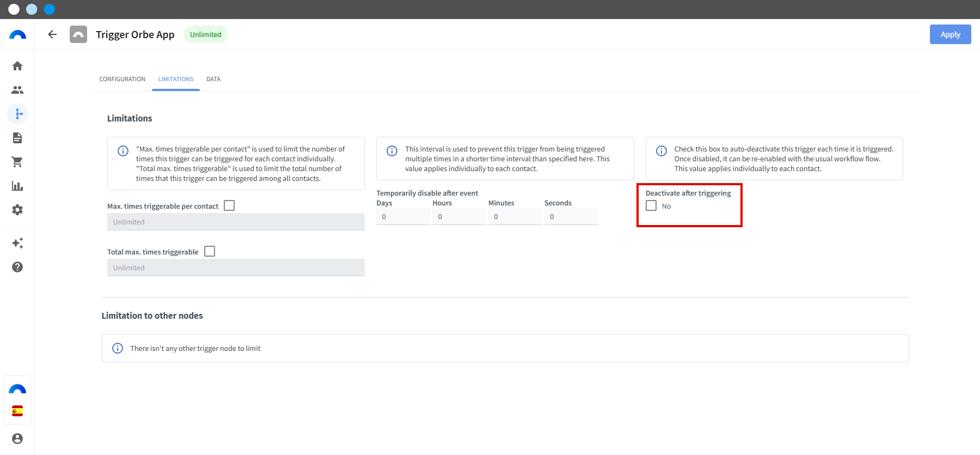Viewport: 980px width, 455px height.
Task: Select the Limitations tab
Action: pyautogui.click(x=176, y=79)
